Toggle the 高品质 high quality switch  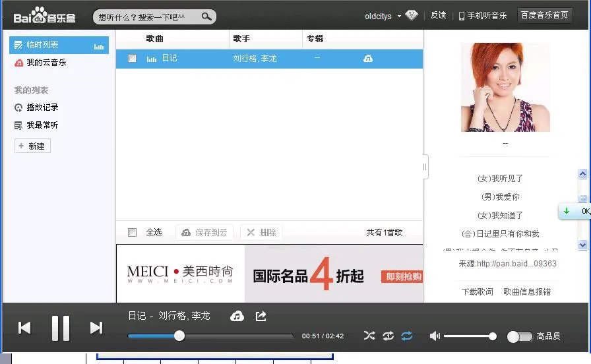pos(519,336)
